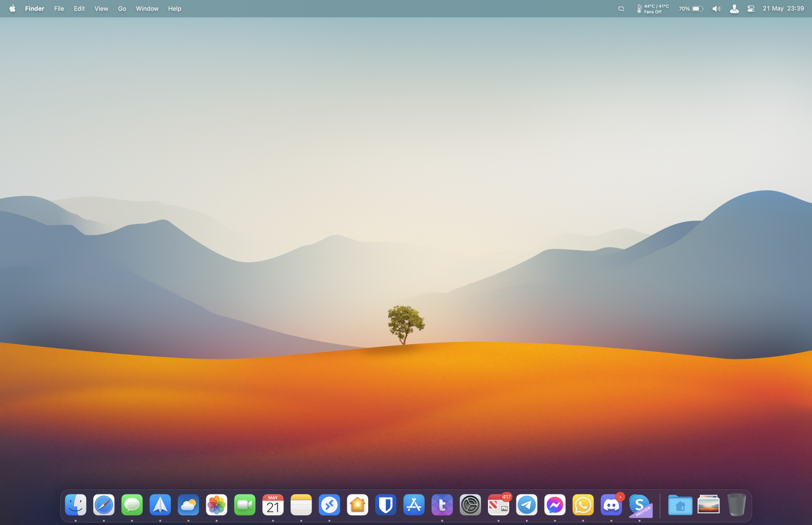Image resolution: width=812 pixels, height=525 pixels.
Task: Open the Go menu
Action: (x=122, y=9)
